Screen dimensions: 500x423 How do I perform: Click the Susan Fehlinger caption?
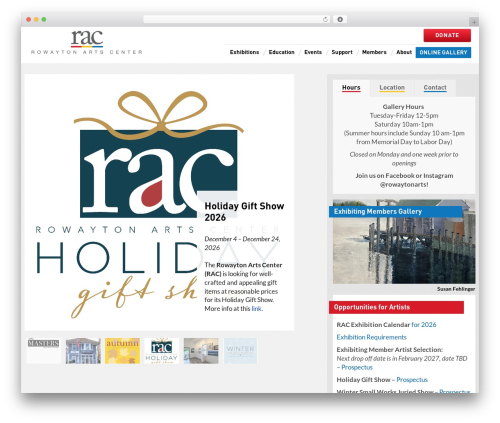(456, 289)
